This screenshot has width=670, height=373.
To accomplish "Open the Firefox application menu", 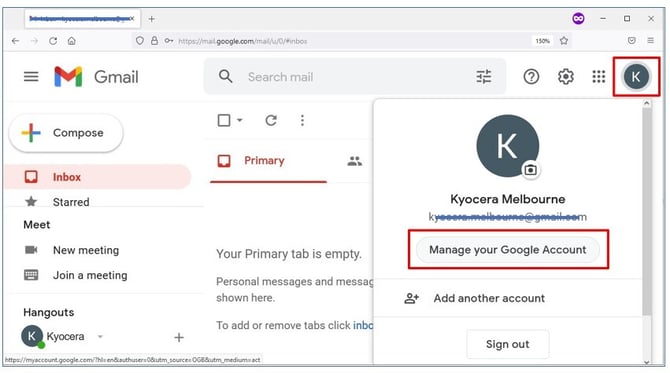I will point(650,41).
